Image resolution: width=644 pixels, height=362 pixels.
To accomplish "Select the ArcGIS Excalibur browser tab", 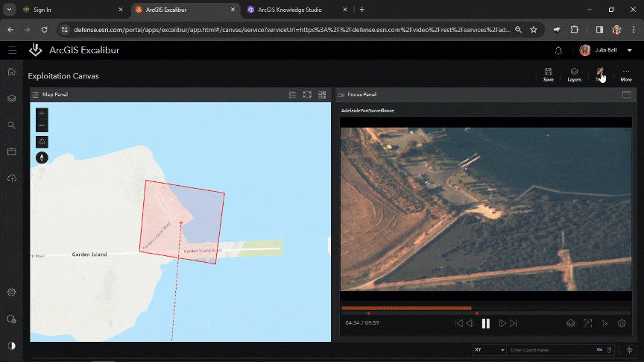I will [186, 10].
